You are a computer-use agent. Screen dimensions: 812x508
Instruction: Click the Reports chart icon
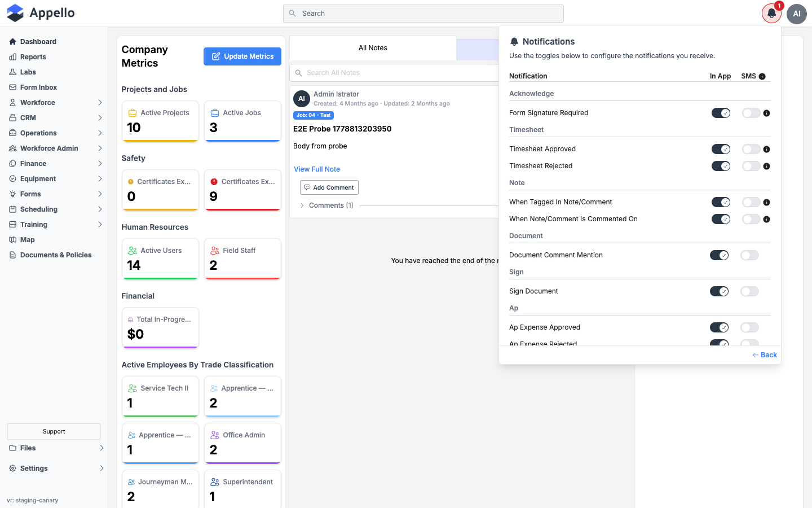coord(12,57)
